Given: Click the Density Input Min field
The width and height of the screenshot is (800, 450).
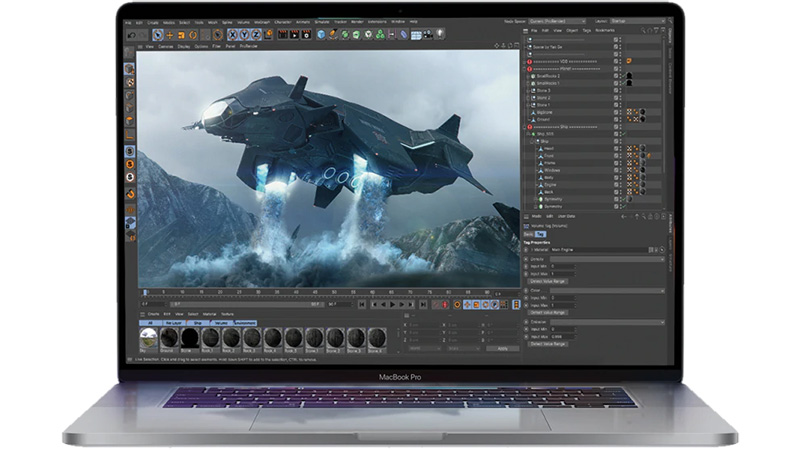Looking at the screenshot, I should (x=563, y=267).
